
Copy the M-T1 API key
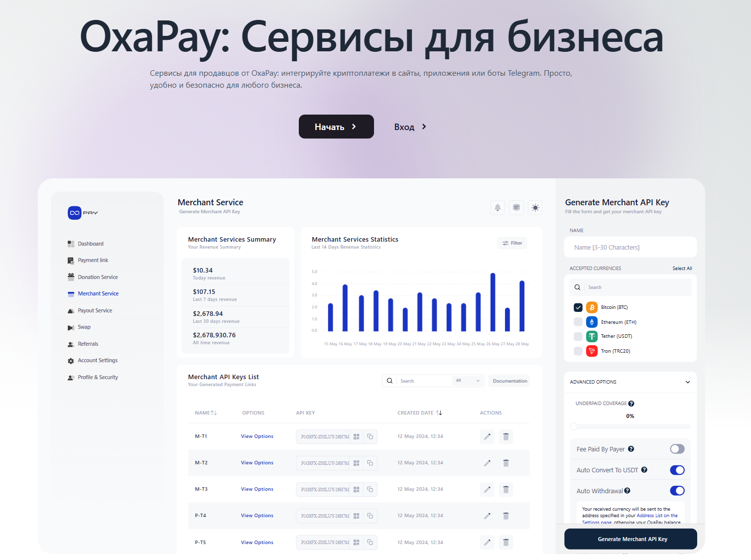tap(370, 436)
